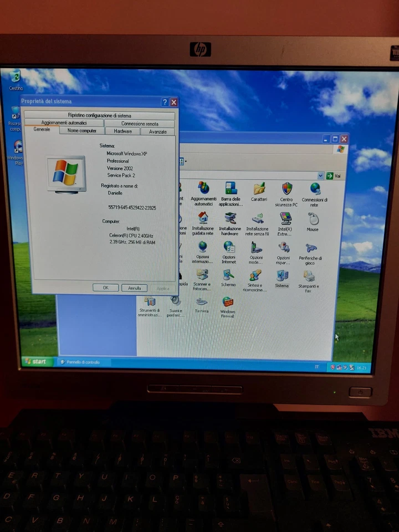Click the Vai go button in address bar

[x=334, y=176]
